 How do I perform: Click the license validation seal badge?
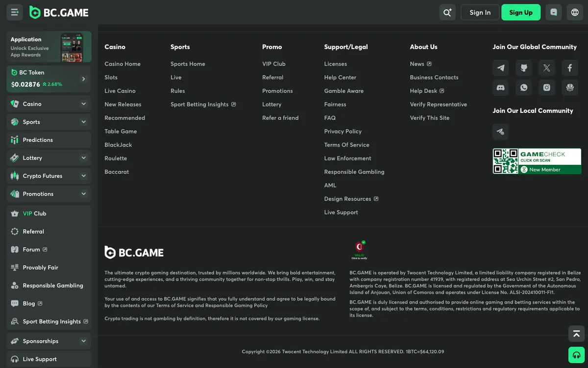pos(360,250)
